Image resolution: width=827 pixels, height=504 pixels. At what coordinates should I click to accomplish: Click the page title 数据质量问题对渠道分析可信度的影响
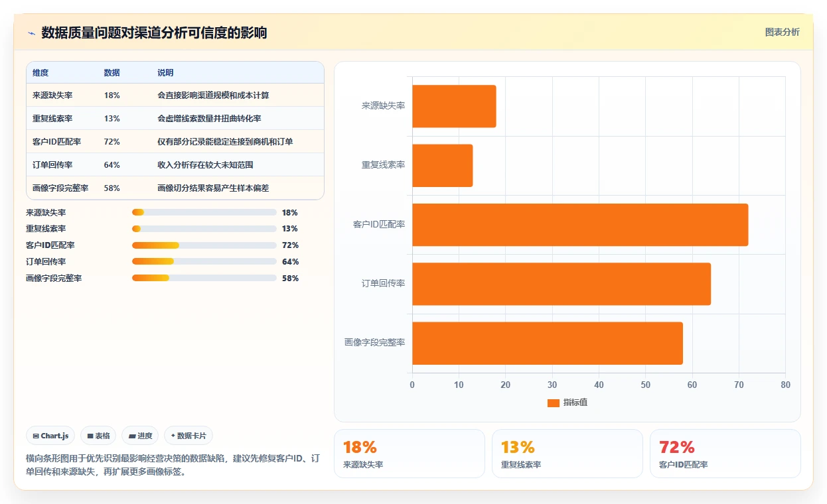tap(154, 32)
